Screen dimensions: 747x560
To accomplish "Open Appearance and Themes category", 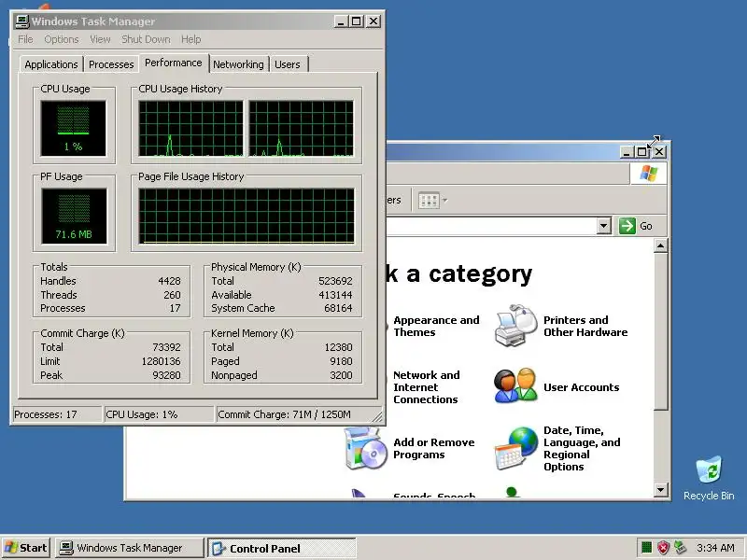I will tap(436, 326).
